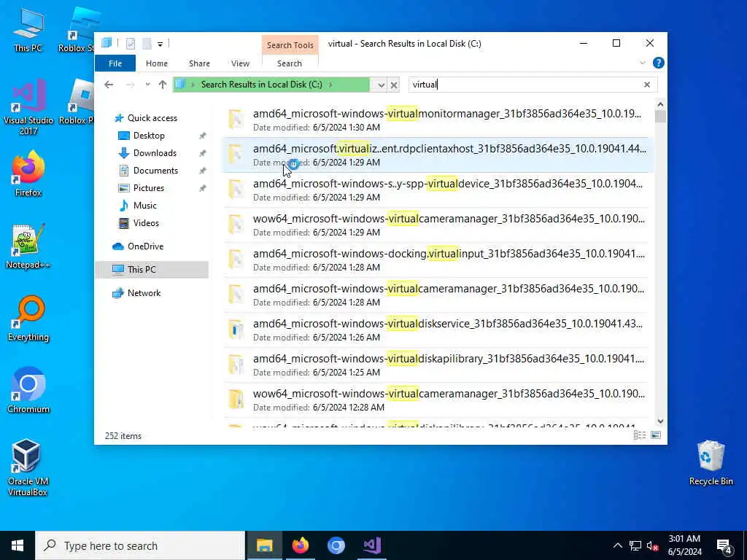The height and width of the screenshot is (560, 747).
Task: Select This PC in navigation pane
Action: (x=152, y=270)
